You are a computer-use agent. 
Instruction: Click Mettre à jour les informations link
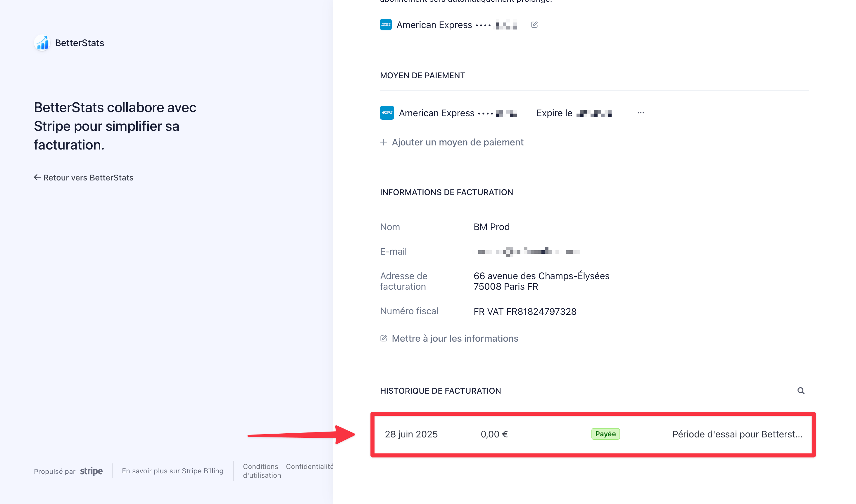click(x=455, y=338)
